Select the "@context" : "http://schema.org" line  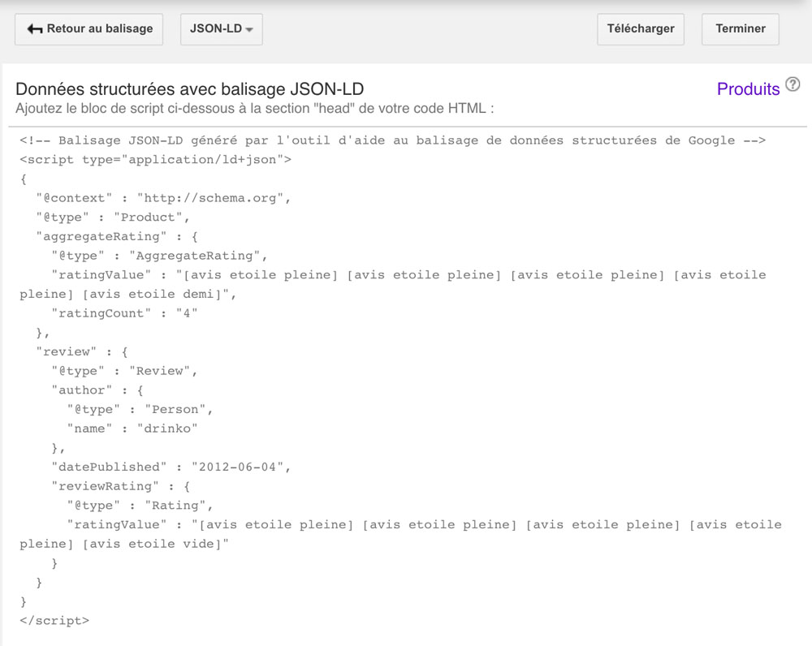tap(163, 198)
